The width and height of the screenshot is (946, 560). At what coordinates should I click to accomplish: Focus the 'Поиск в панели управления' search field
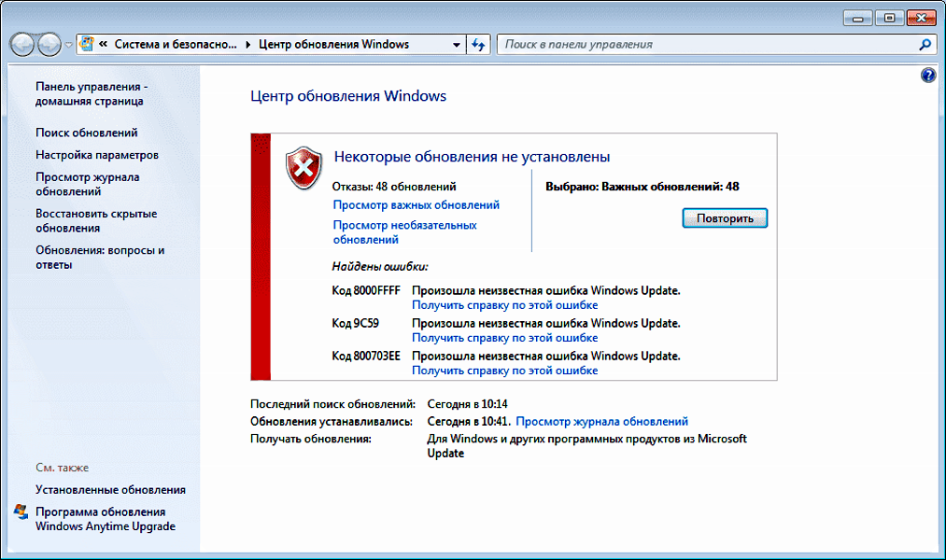coord(706,45)
